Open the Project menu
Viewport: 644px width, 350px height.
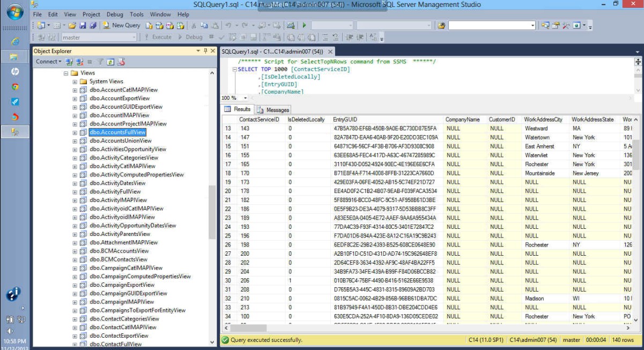91,14
